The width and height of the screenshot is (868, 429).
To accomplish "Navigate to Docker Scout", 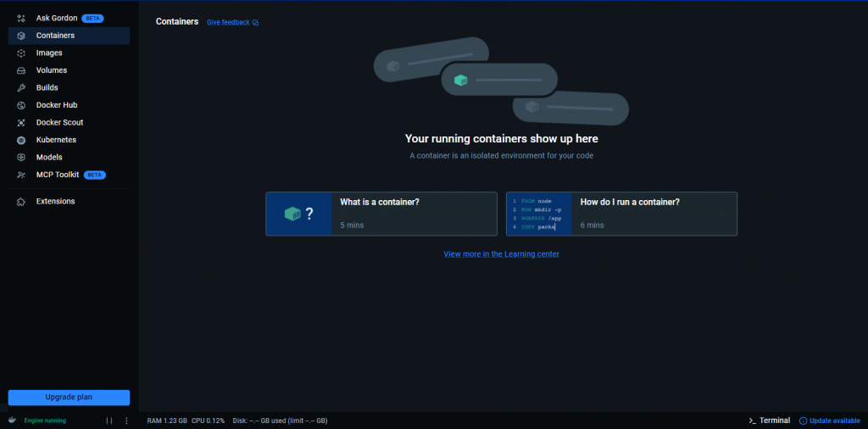I will click(x=69, y=122).
